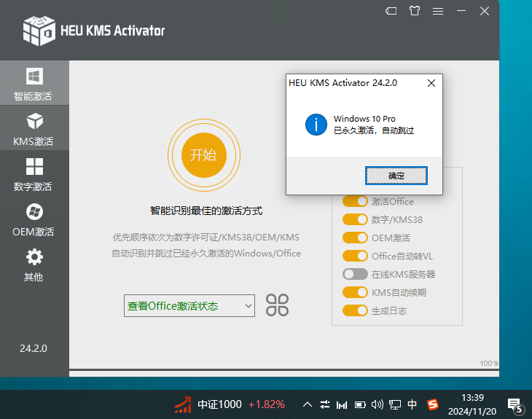The height and width of the screenshot is (419, 532).
Task: Click the progress bar at window bottom
Action: pos(284,373)
